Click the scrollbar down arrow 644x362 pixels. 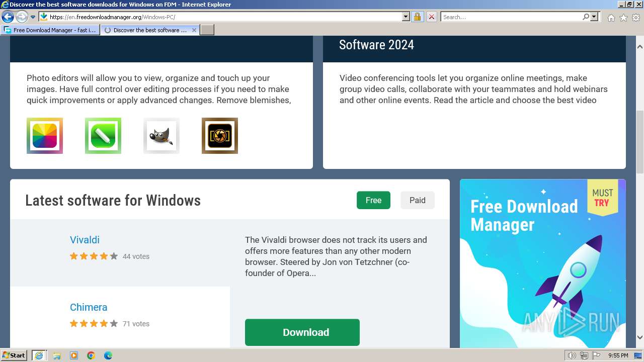coord(640,337)
